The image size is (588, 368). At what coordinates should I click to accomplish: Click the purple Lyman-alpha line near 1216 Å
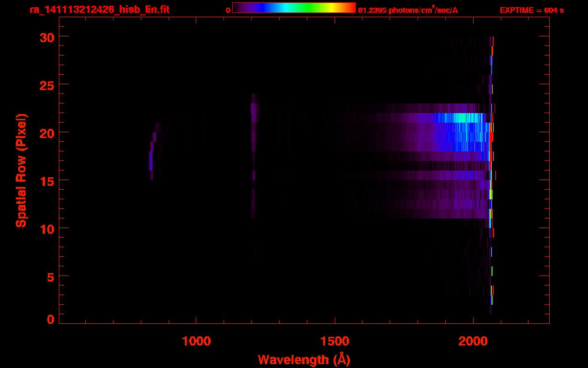(254, 156)
